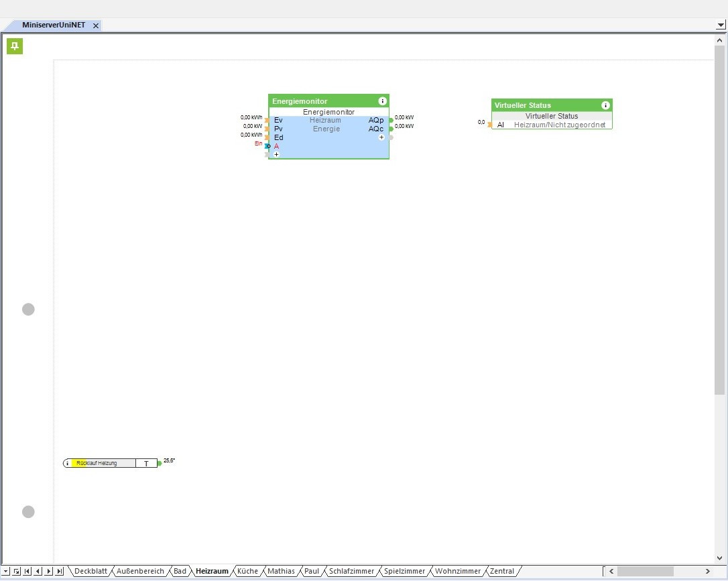Click vertical scrollbar up arrow
The width and height of the screenshot is (728, 581).
720,40
